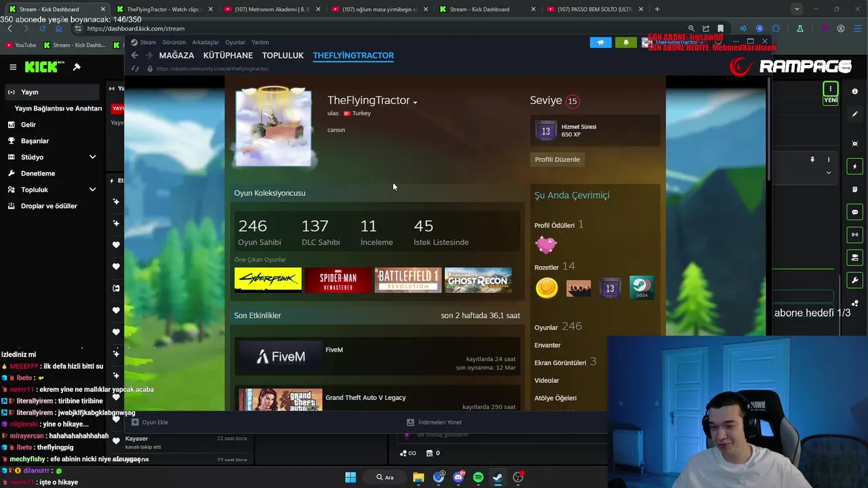Viewport: 868px width, 488px height.
Task: Click the Kick moderator hammer icon
Action: [77, 66]
